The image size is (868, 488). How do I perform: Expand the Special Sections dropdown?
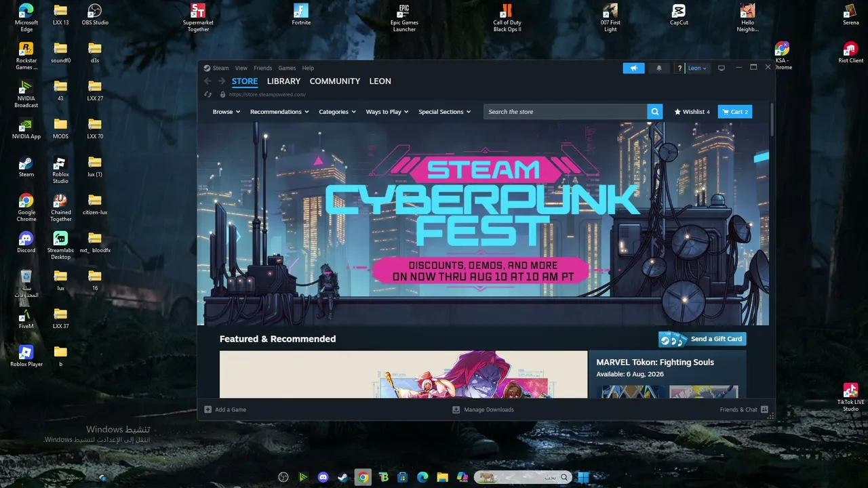(x=445, y=112)
